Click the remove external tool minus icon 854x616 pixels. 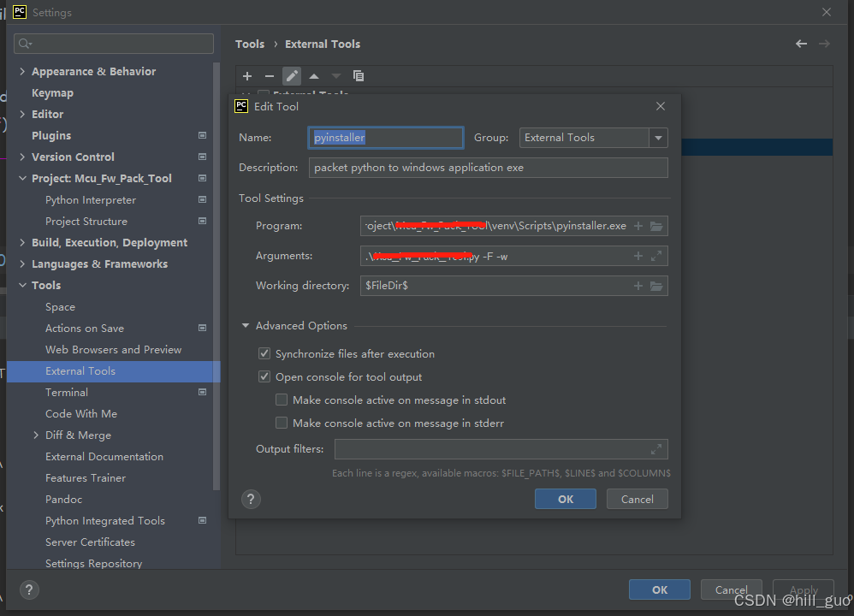pos(269,76)
